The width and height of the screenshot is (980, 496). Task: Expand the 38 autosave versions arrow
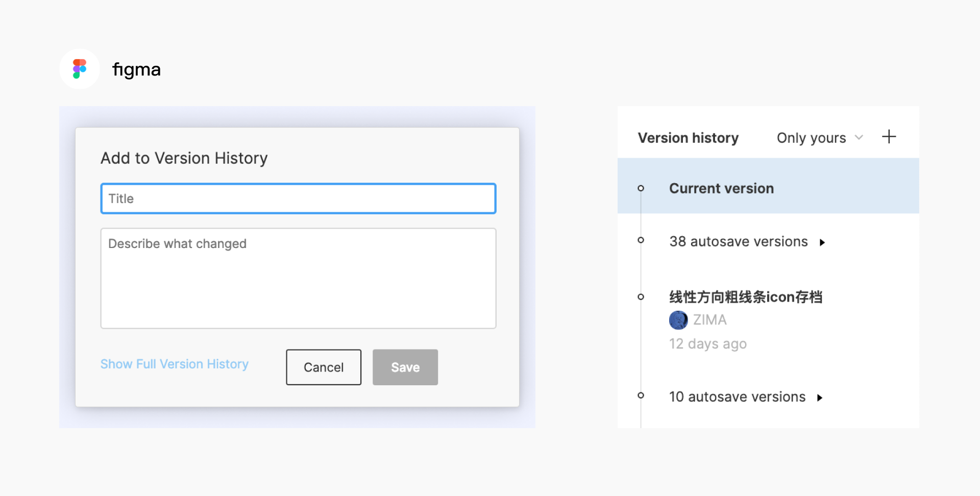click(822, 242)
